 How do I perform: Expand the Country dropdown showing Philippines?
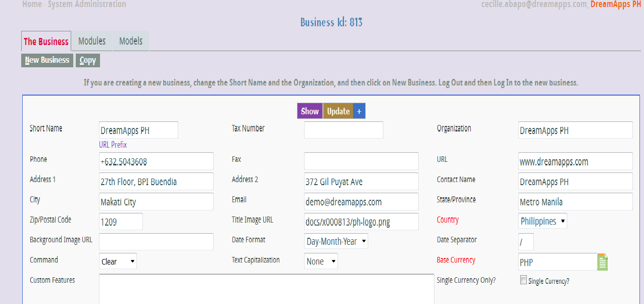click(x=543, y=221)
